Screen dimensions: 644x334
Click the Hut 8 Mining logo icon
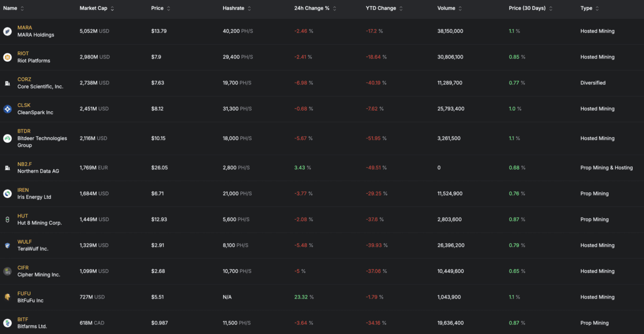click(x=8, y=220)
